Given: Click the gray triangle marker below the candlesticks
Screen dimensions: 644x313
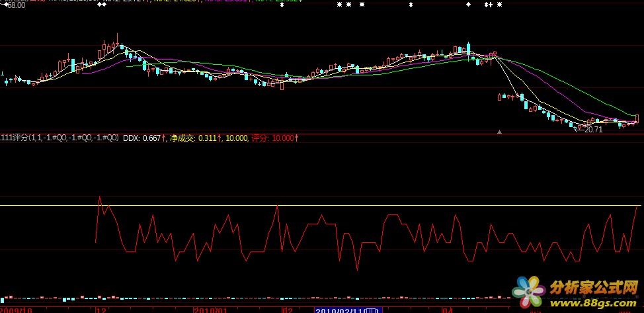Looking at the screenshot, I should 499,132.
